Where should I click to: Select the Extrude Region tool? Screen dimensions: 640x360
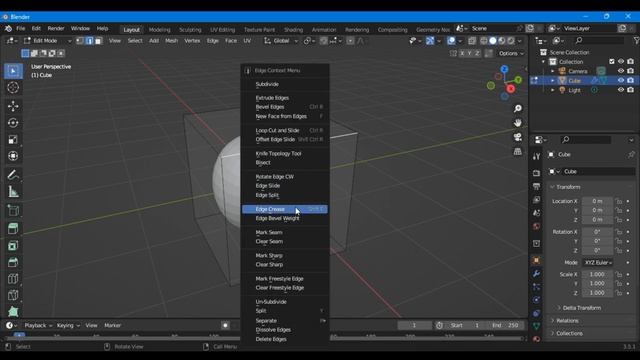coord(13,228)
